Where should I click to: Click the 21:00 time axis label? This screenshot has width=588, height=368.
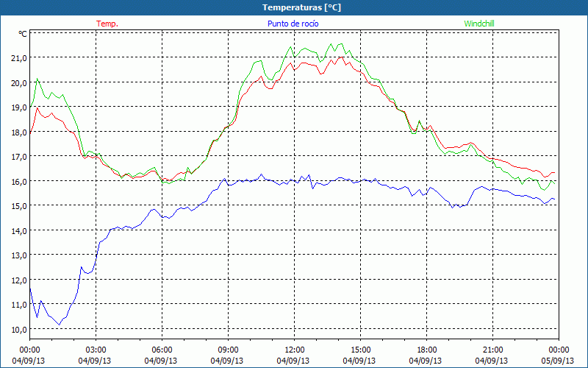(x=492, y=350)
